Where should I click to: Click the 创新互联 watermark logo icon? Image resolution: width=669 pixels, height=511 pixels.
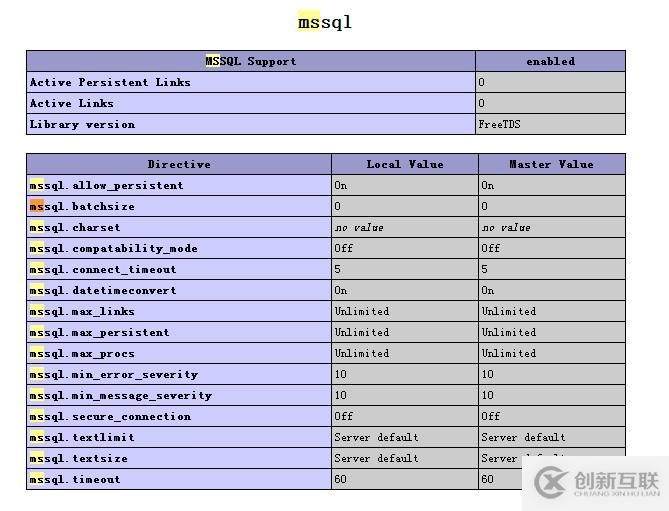pos(553,482)
